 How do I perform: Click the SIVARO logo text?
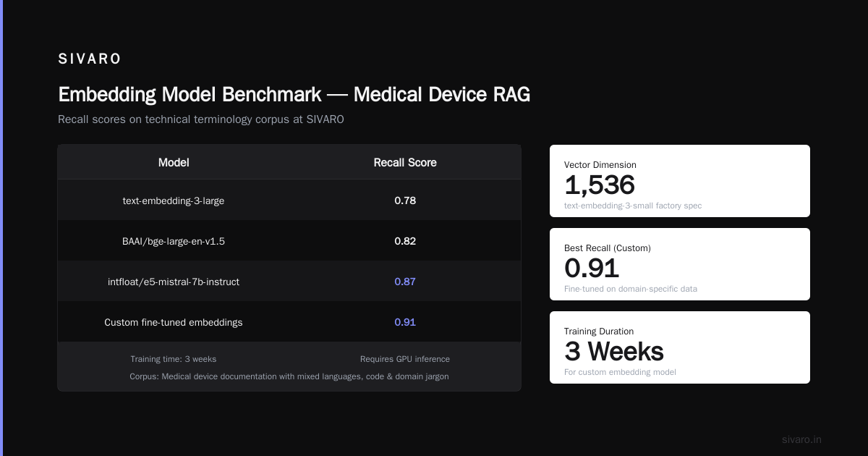point(90,59)
